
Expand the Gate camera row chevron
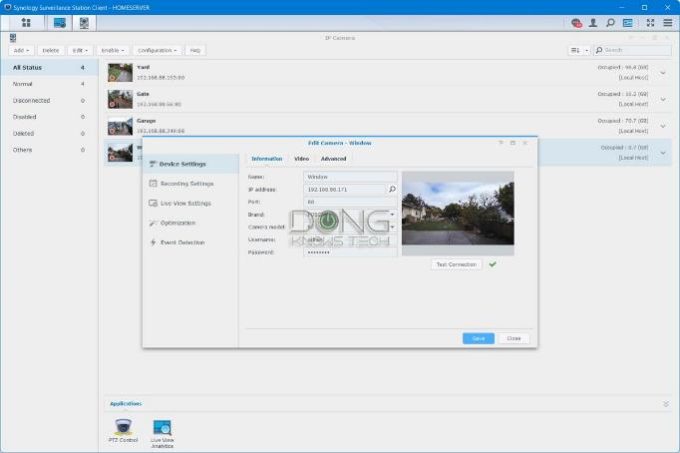point(663,99)
